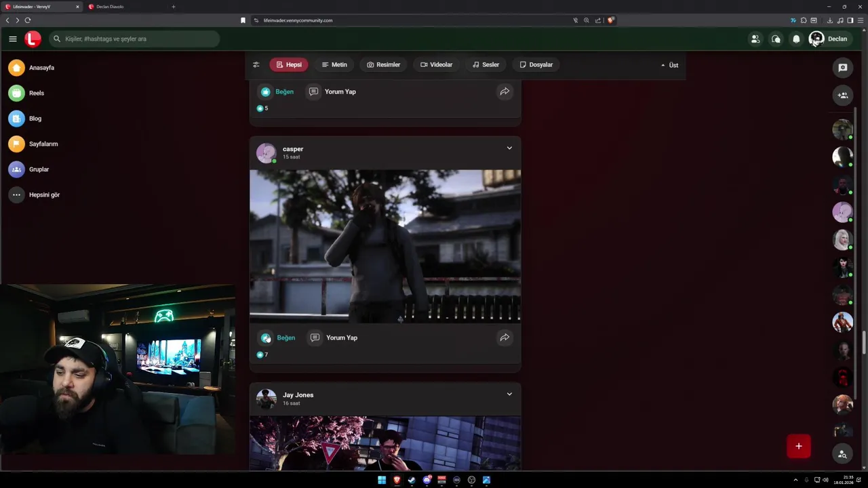Viewport: 868px width, 488px height.
Task: Jump to top with the Üst button
Action: [669, 65]
